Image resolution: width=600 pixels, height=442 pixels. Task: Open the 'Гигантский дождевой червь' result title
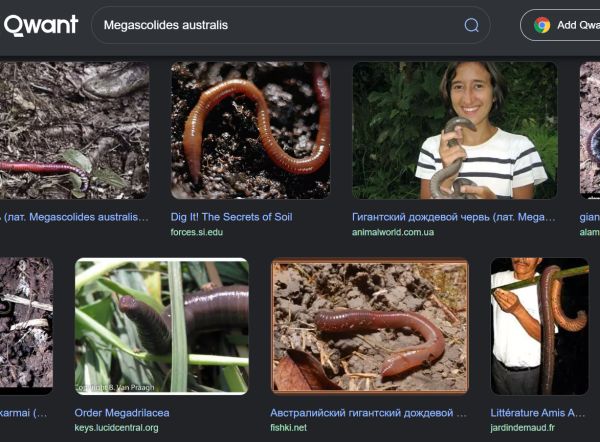[x=453, y=216]
